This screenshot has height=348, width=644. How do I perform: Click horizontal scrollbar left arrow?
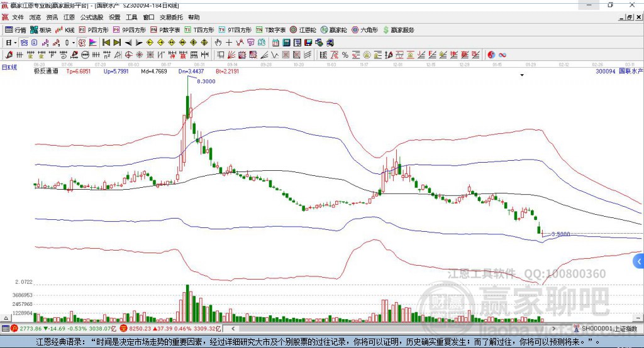coord(233,329)
